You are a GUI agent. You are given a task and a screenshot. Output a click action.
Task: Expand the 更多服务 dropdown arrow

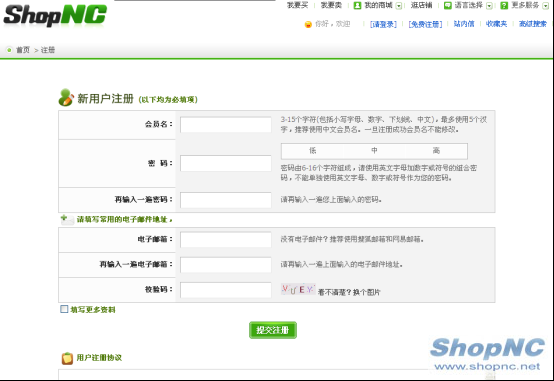(x=546, y=6)
